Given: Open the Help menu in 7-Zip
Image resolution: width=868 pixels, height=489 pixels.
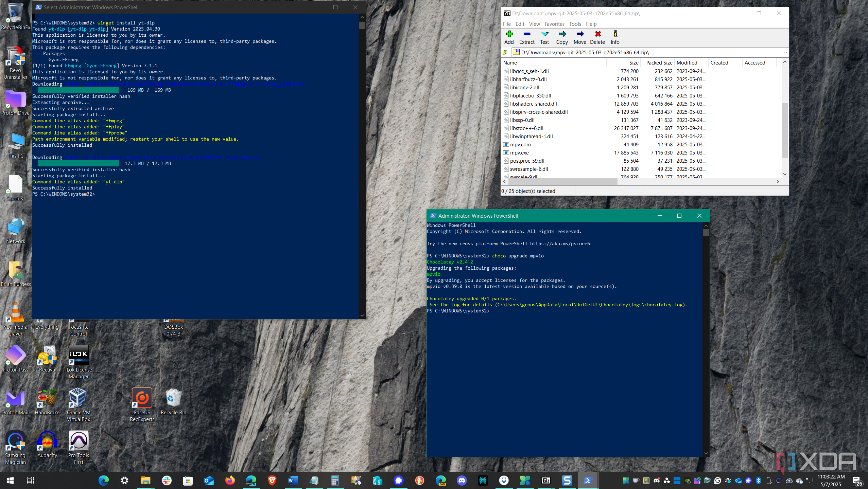Looking at the screenshot, I should click(591, 24).
